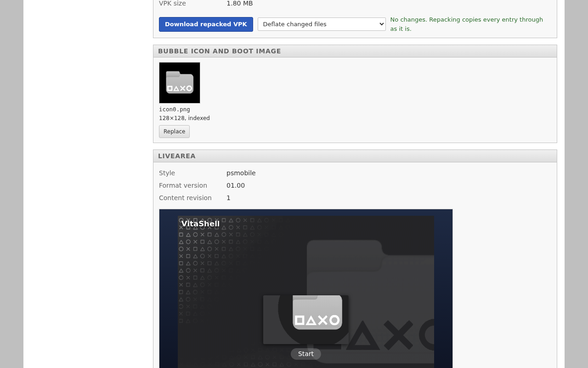Click the BUBBLE ICON AND BOOT IMAGE header

coord(355,51)
